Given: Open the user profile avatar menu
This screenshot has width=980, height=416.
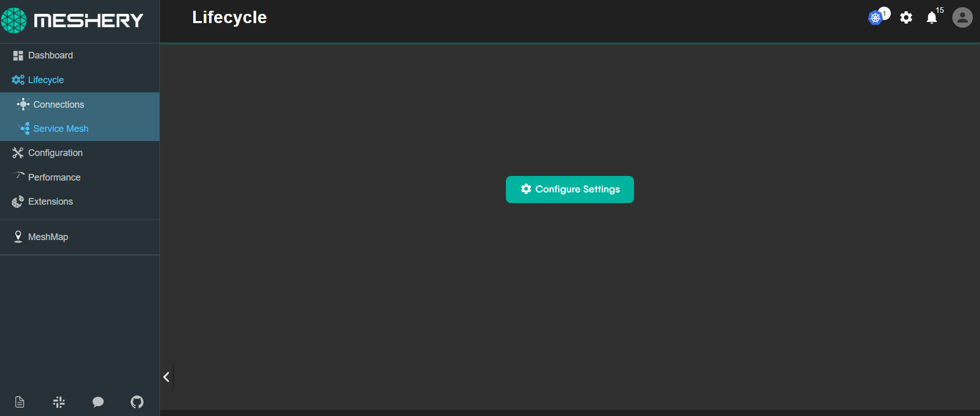Looking at the screenshot, I should coord(963,17).
